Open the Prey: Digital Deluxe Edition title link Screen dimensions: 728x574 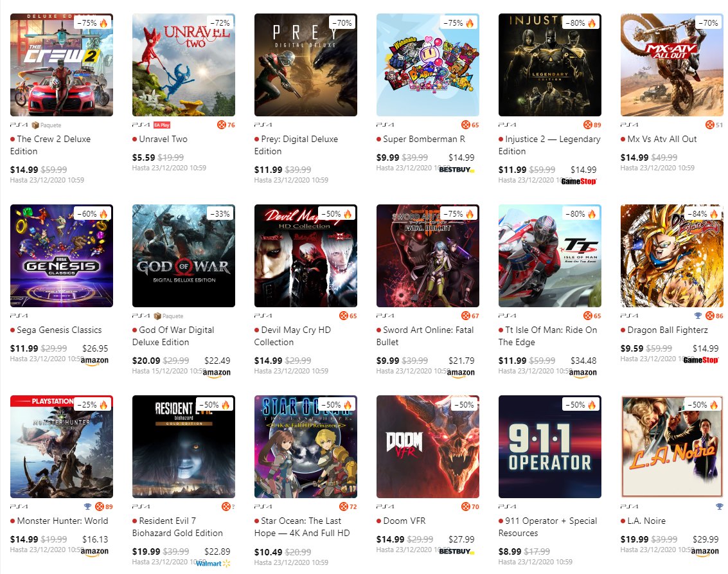click(x=296, y=145)
